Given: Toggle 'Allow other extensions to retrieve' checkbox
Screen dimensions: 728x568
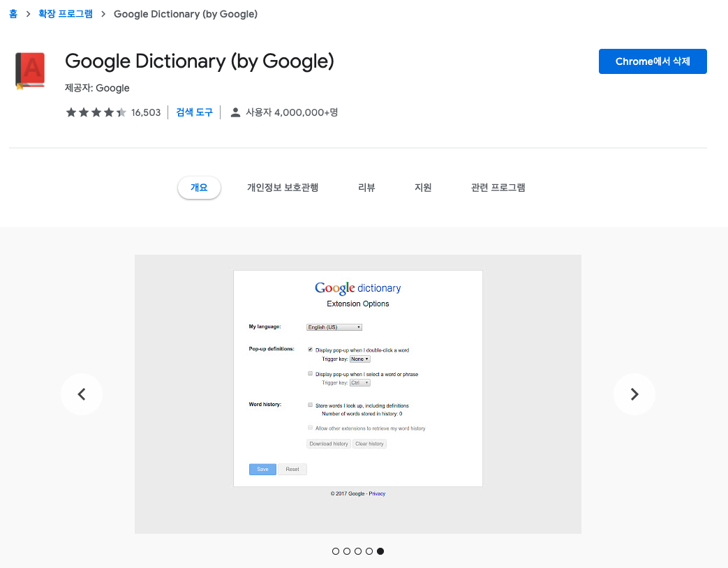Looking at the screenshot, I should pos(310,428).
